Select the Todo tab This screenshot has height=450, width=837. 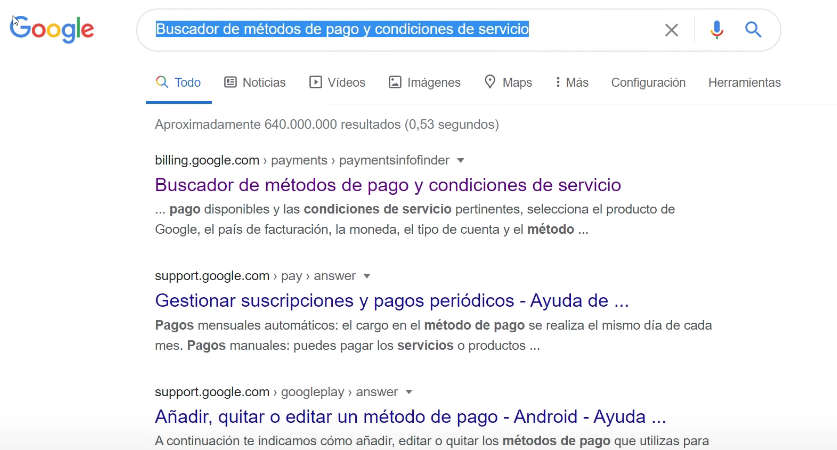178,83
